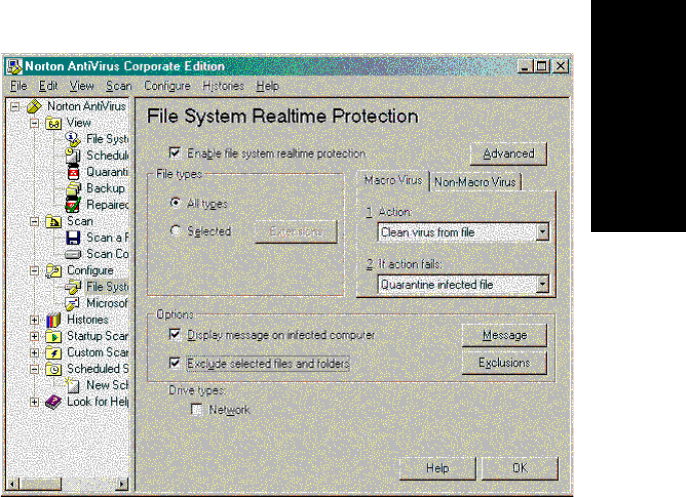Open the Action dropdown arrow
This screenshot has width=686, height=497.
542,232
